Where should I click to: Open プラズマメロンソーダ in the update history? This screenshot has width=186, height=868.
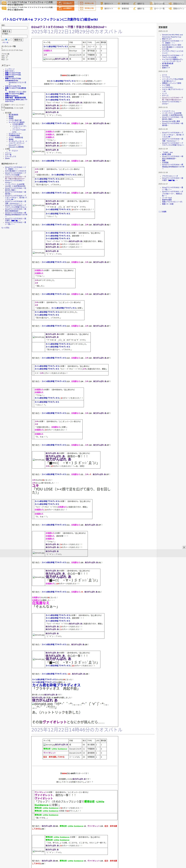pyautogui.click(x=170, y=176)
